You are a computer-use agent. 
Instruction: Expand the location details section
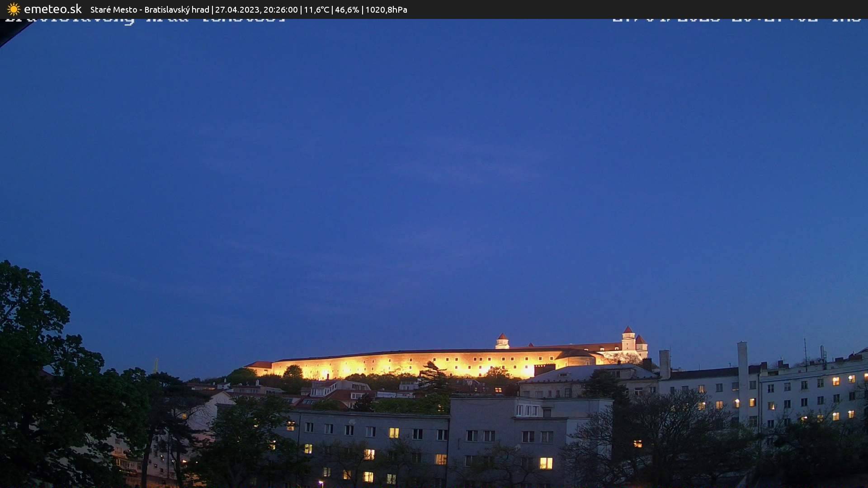(149, 9)
